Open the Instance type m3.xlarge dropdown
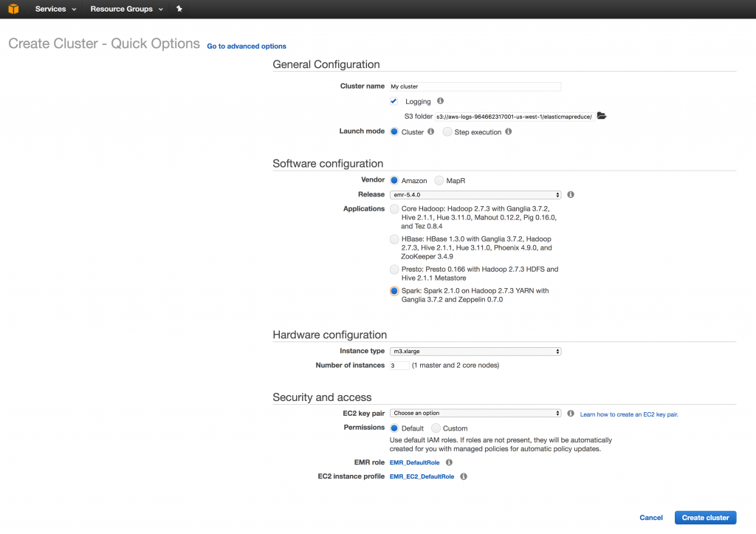 click(475, 351)
